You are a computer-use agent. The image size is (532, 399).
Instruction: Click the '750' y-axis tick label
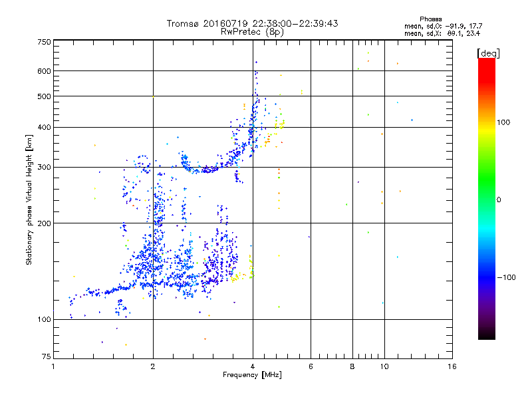coord(44,42)
